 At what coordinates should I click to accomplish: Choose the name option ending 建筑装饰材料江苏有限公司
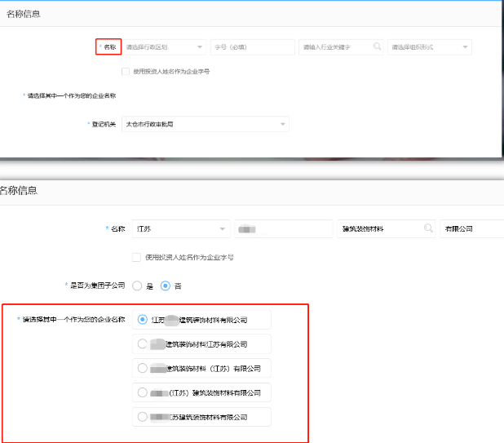[144, 344]
